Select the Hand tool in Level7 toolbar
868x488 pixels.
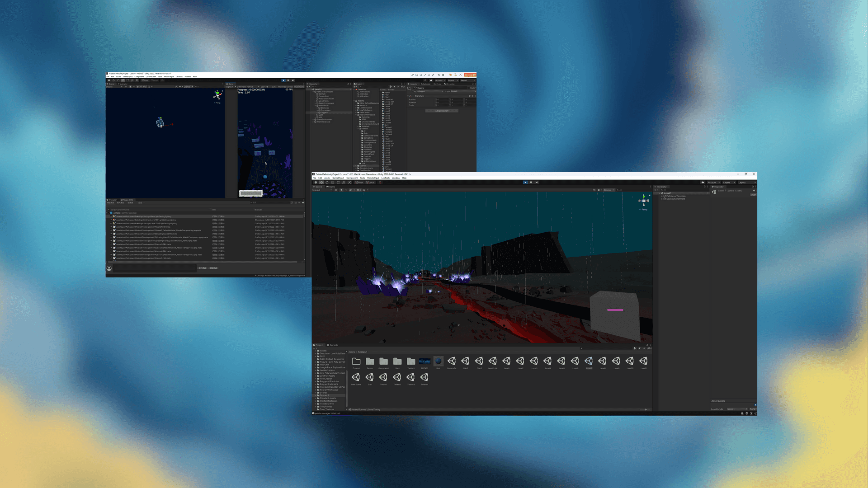point(316,183)
